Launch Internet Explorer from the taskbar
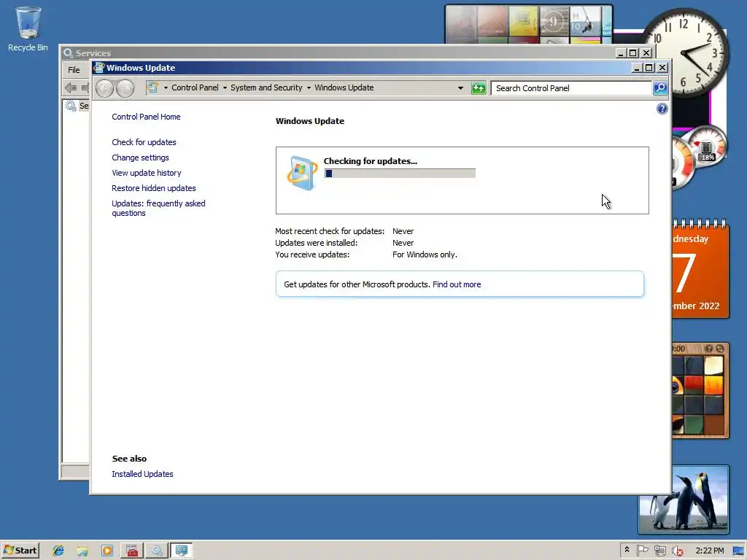This screenshot has height=560, width=747. click(58, 551)
